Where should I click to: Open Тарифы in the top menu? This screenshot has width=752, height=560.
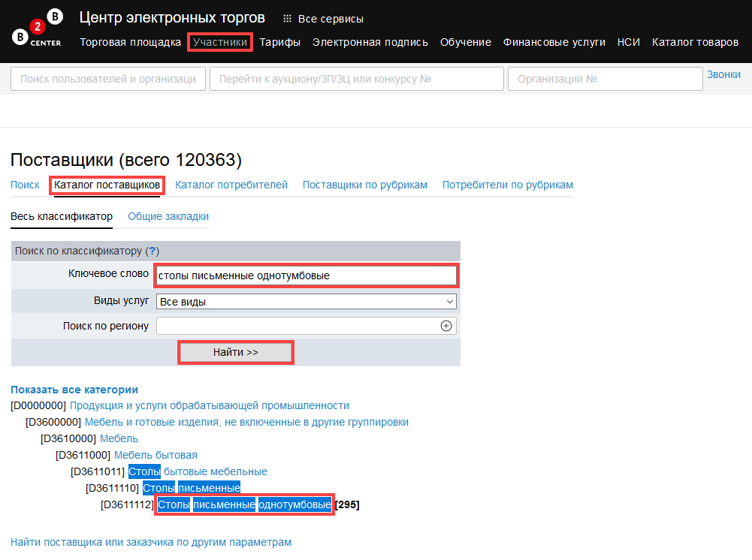pyautogui.click(x=279, y=42)
